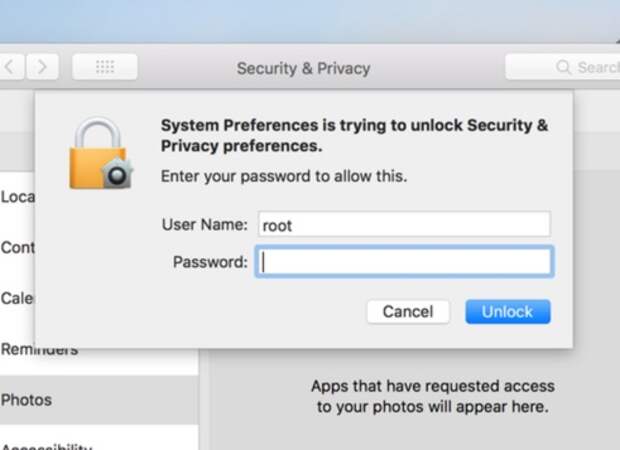Viewport: 620px width, 450px height.
Task: Click the magnifying glass search icon
Action: (x=565, y=68)
